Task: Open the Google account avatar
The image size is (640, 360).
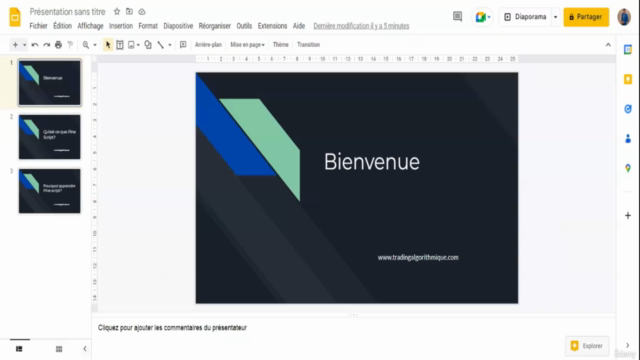Action: pyautogui.click(x=624, y=17)
